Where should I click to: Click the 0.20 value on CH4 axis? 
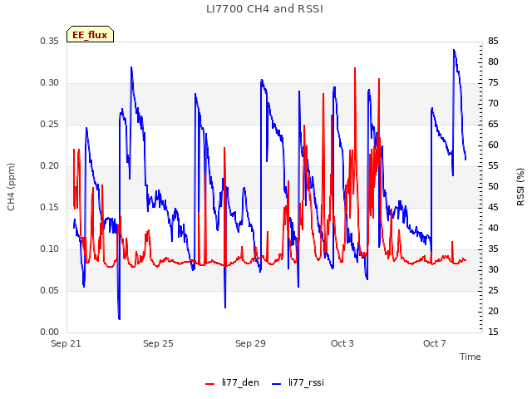[50, 166]
